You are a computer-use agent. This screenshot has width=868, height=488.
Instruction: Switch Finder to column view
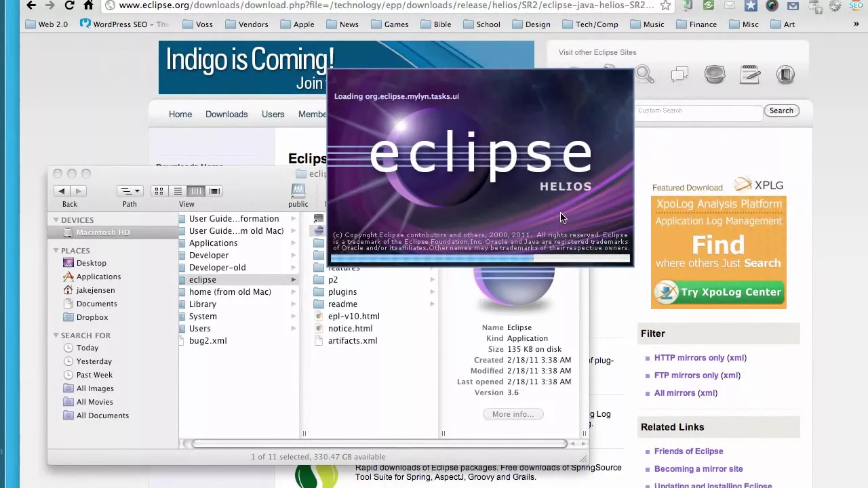(196, 191)
